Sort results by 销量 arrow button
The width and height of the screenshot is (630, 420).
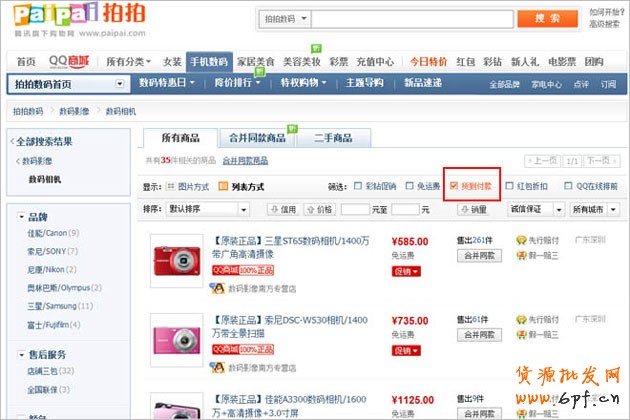coord(465,210)
